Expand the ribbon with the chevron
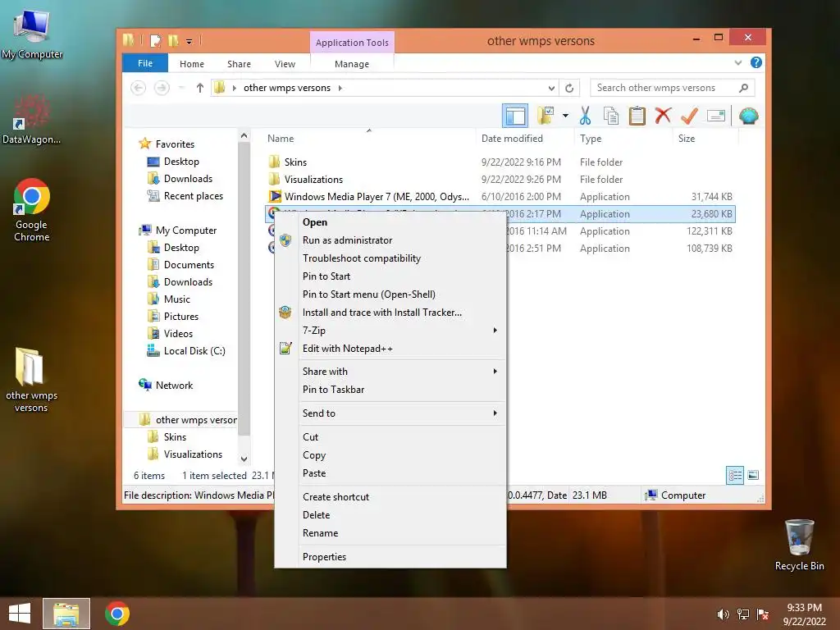Screen dimensions: 840x630 coord(738,62)
